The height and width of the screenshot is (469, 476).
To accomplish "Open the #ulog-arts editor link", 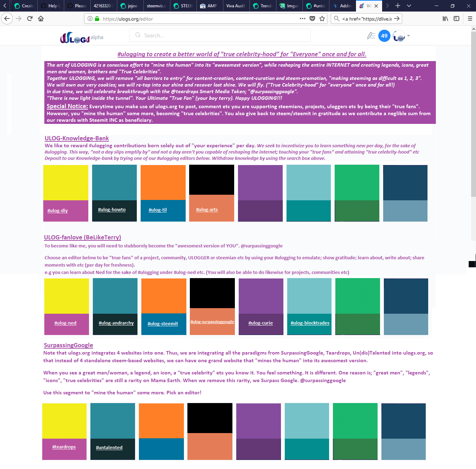I will (207, 209).
